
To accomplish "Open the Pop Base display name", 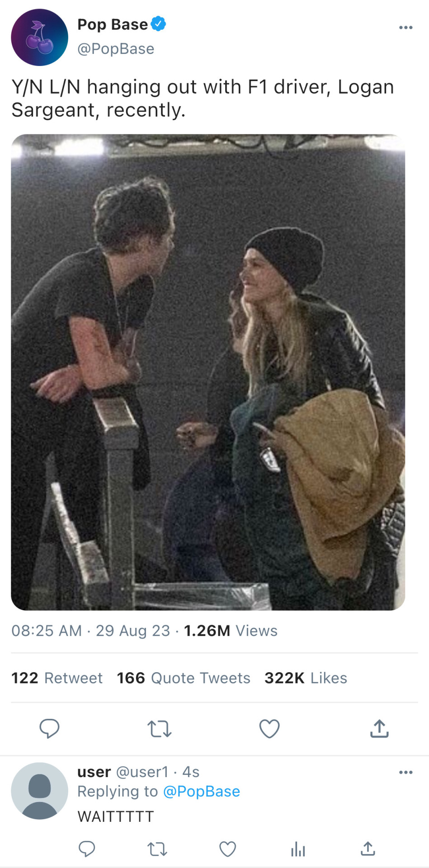I will coord(113,24).
